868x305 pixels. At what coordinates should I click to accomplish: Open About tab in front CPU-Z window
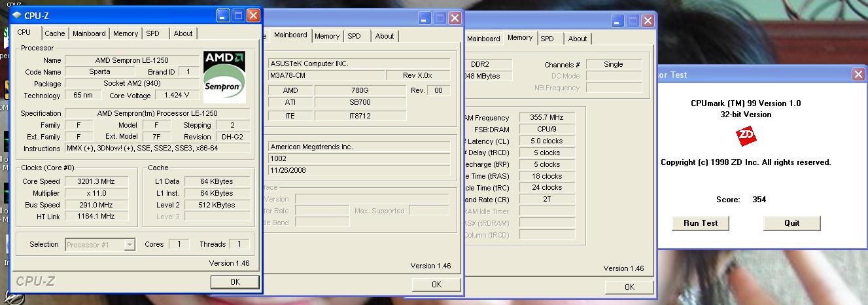tap(183, 33)
